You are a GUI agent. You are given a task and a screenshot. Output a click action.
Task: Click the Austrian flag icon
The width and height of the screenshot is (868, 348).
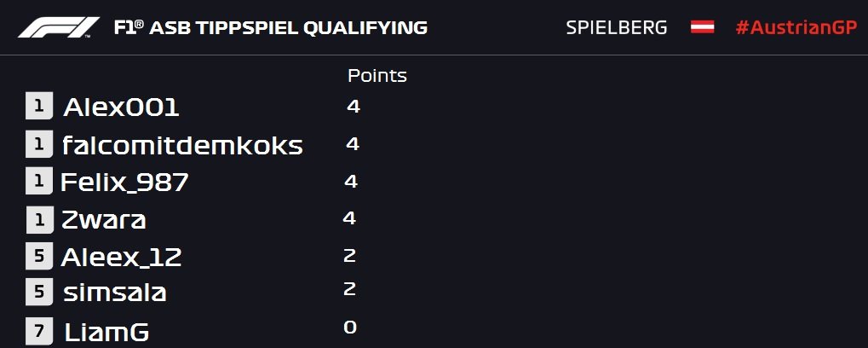click(x=702, y=27)
